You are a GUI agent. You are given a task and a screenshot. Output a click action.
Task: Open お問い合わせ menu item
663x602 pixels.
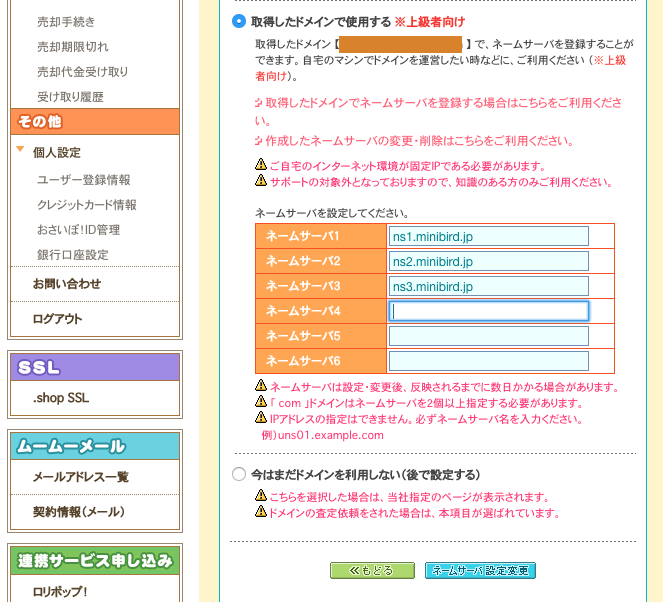[x=67, y=284]
